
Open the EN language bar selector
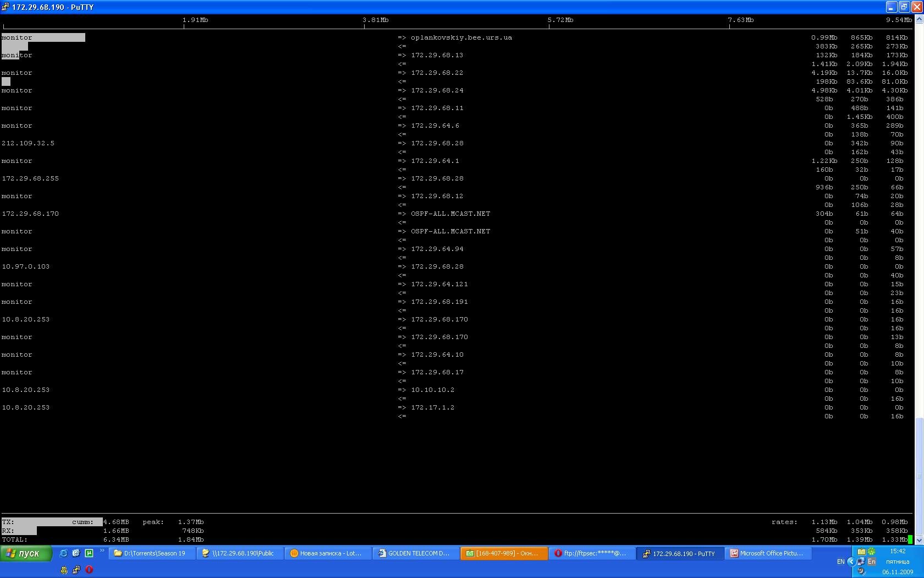click(x=840, y=561)
